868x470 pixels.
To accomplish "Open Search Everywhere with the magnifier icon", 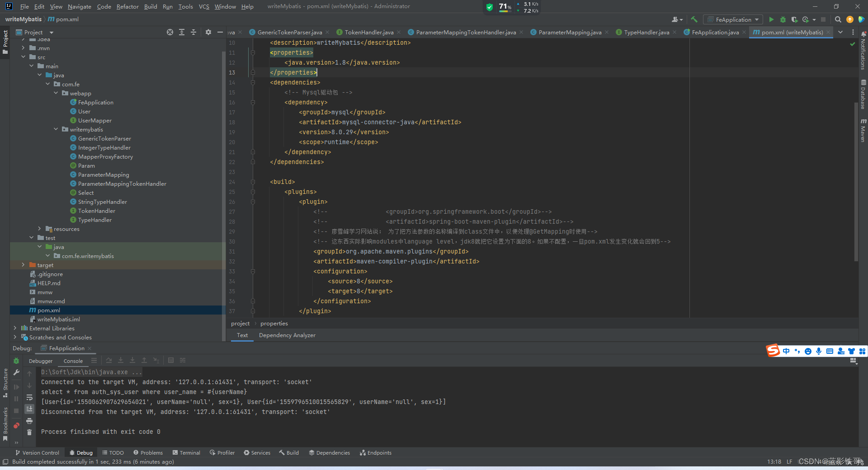I will 838,19.
